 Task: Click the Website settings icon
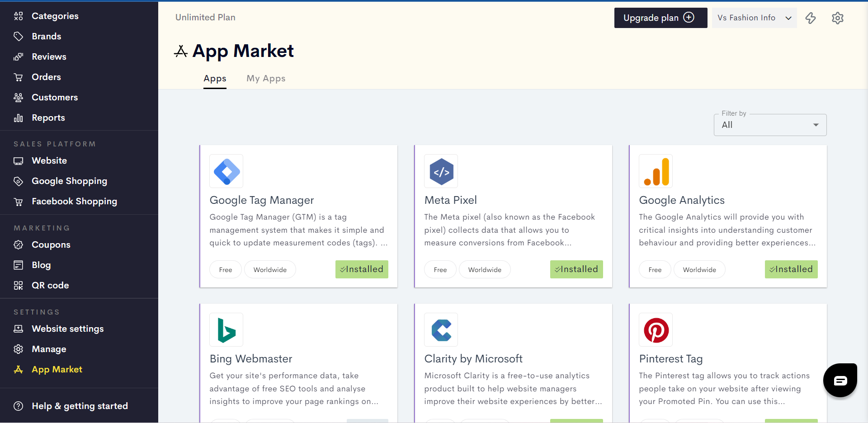18,329
